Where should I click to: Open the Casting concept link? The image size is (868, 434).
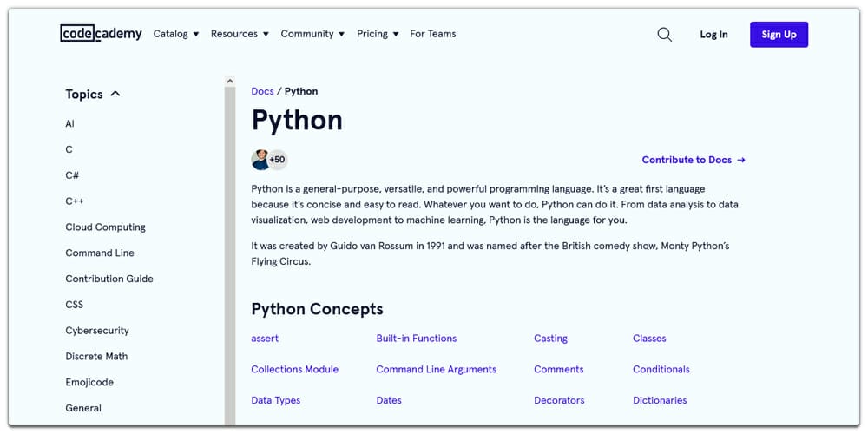[x=550, y=339]
